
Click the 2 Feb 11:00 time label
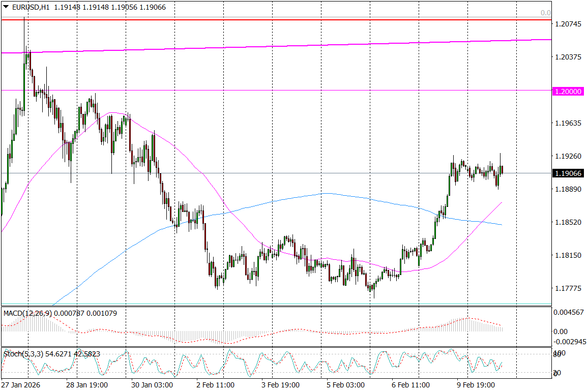[214, 385]
